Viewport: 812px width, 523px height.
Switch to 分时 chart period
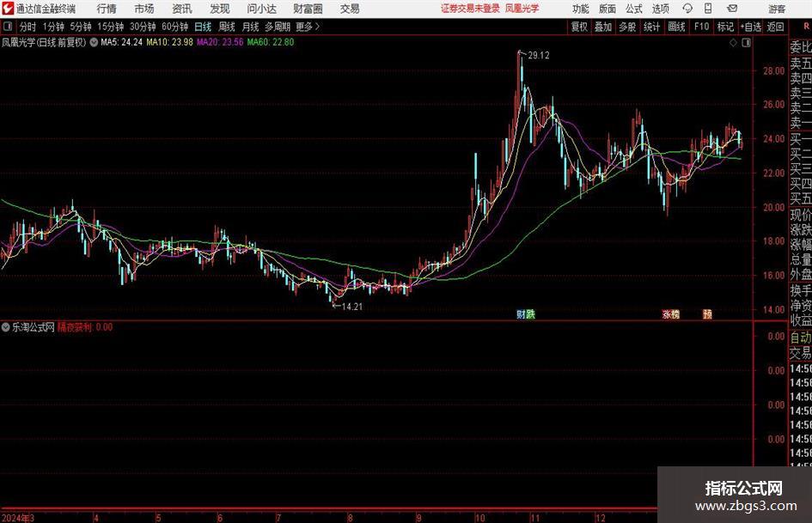click(x=28, y=27)
